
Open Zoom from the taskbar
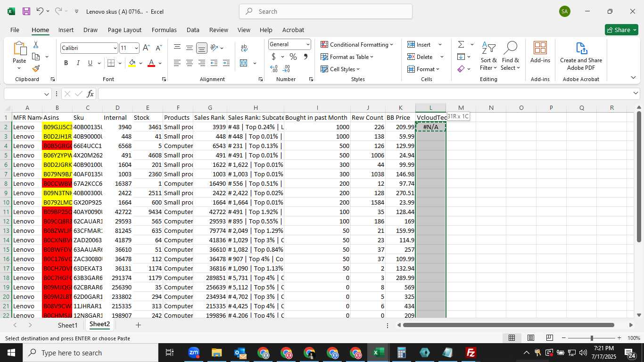[x=193, y=353]
